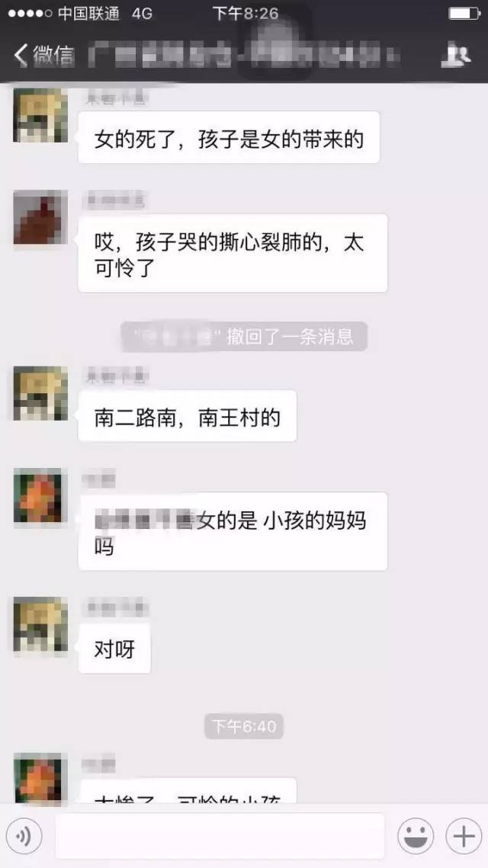Open group chat members info icon
Screen dimensions: 488x868
[x=456, y=56]
